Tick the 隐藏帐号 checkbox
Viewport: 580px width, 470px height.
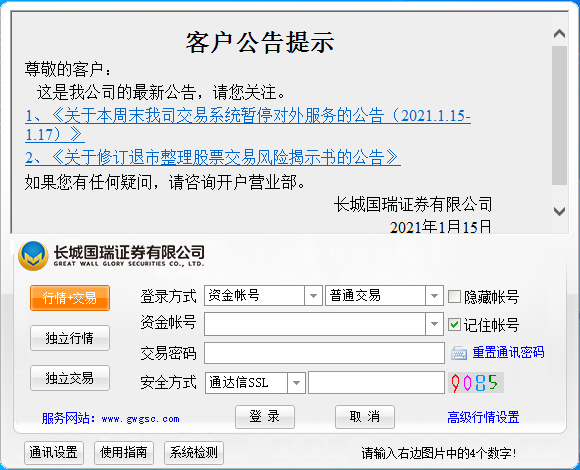tap(454, 296)
